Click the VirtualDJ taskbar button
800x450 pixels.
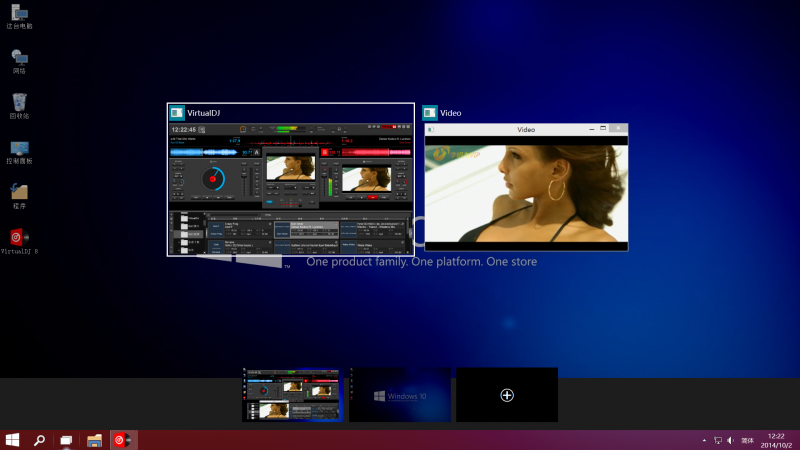(x=123, y=440)
